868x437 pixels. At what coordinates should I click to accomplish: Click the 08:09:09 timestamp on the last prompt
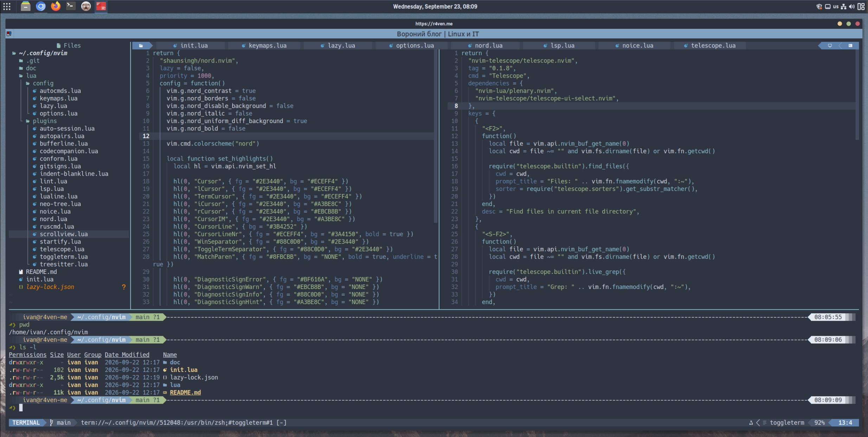[828, 400]
